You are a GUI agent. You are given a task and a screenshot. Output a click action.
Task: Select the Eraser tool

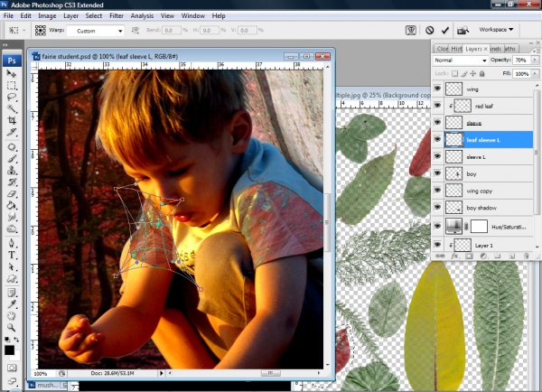(12, 194)
